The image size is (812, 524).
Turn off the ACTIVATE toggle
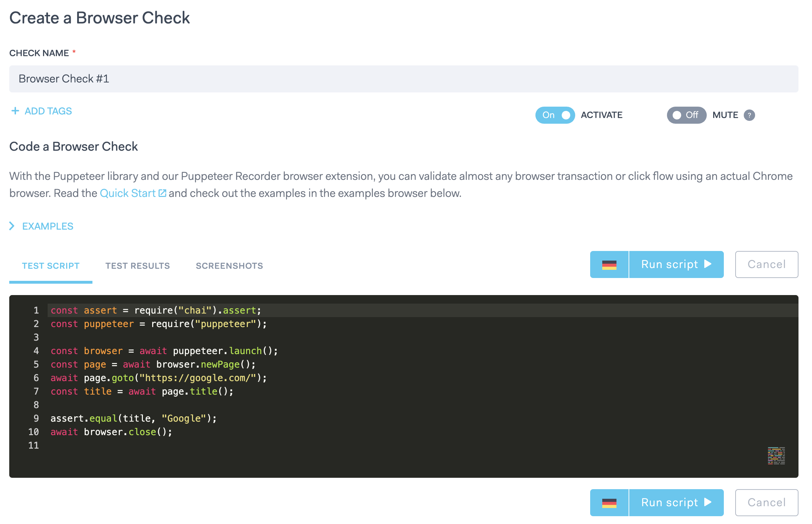tap(555, 115)
